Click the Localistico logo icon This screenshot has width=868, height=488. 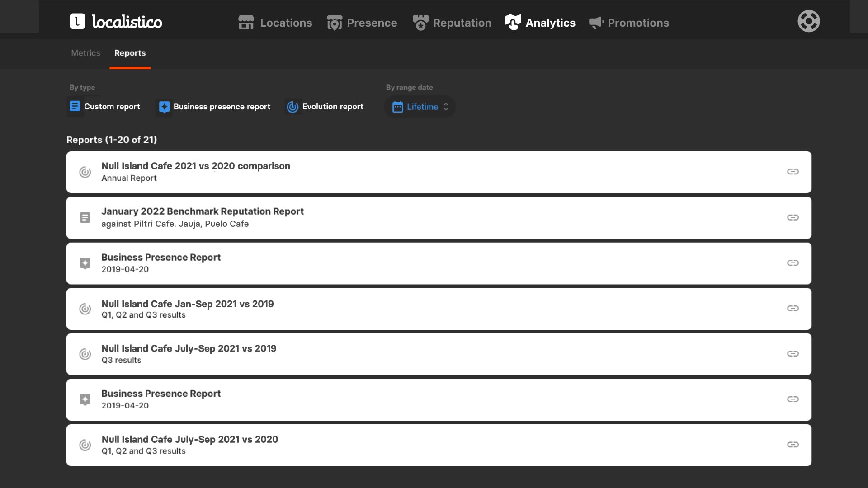77,21
